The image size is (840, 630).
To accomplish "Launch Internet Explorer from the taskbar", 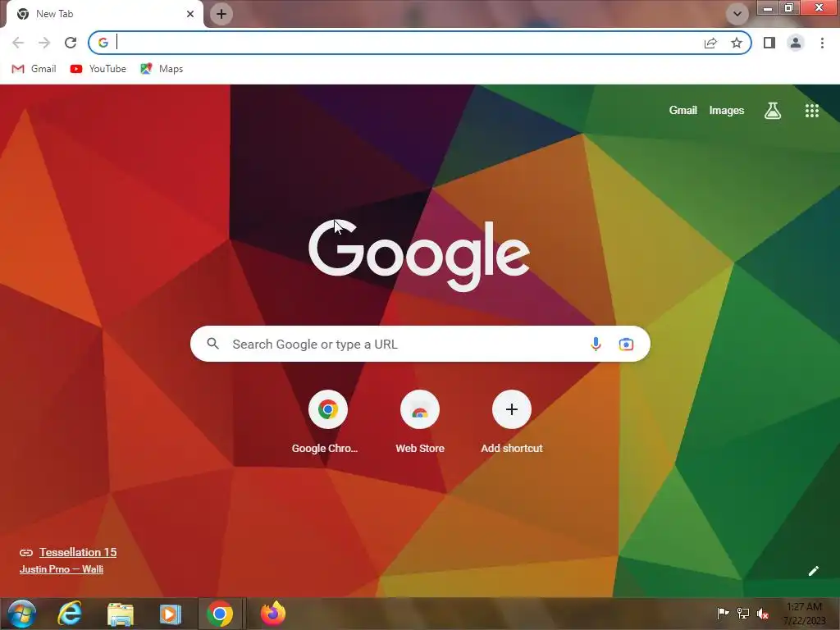I will pyautogui.click(x=71, y=614).
